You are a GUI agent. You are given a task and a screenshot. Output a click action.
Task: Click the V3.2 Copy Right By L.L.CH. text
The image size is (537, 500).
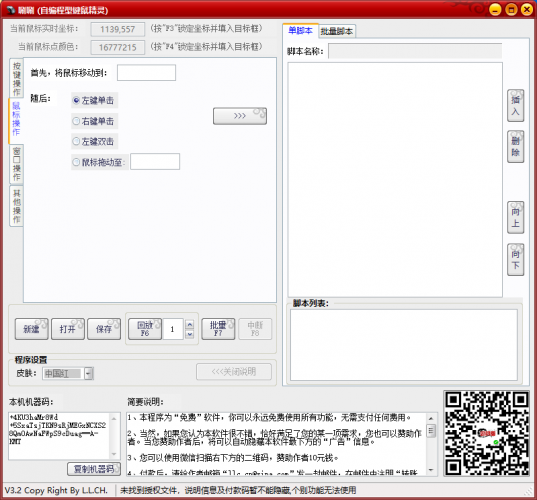click(x=56, y=490)
